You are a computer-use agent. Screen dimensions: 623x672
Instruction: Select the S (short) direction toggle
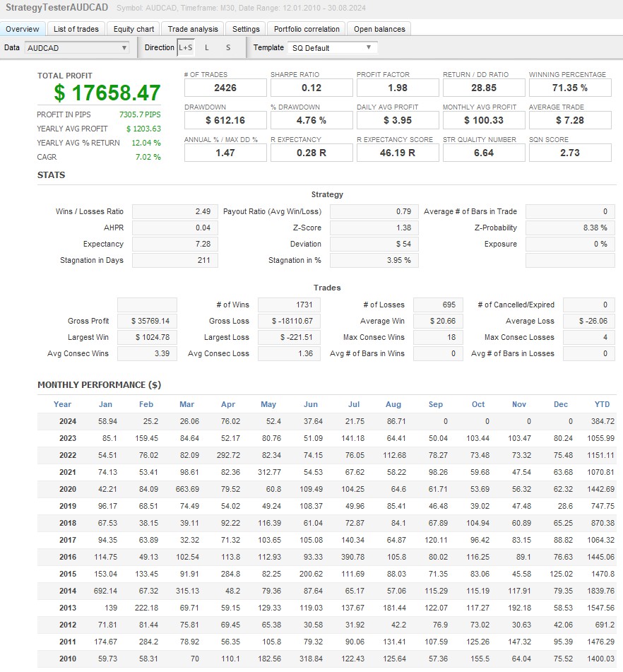(x=228, y=47)
